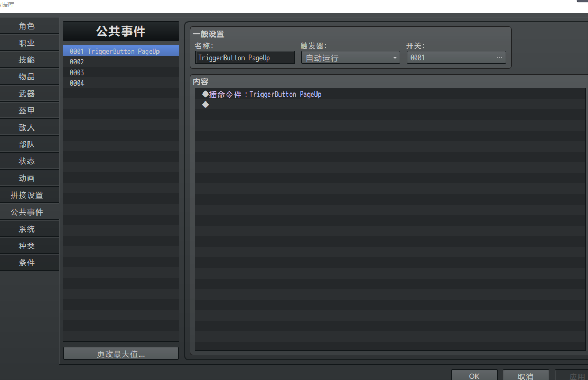
Task: Open the 种类 tab
Action: click(x=29, y=245)
